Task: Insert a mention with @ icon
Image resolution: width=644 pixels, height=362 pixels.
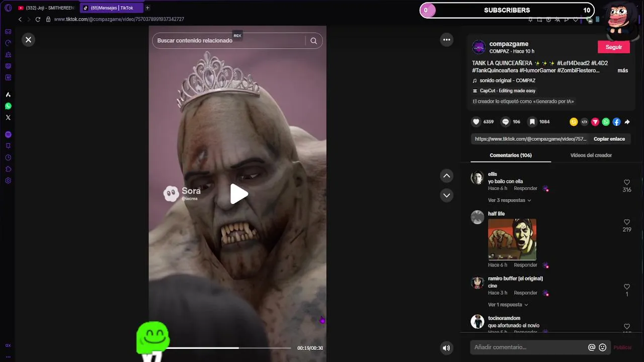Action: [592, 347]
